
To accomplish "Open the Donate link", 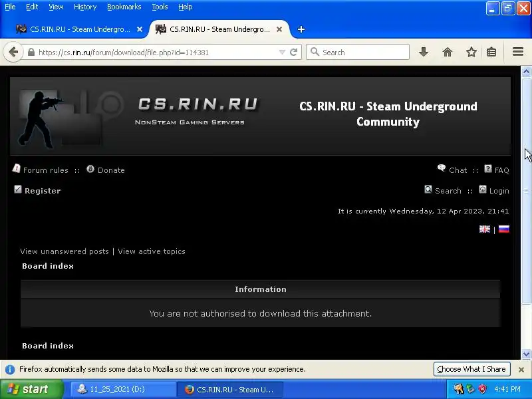I will pos(111,170).
